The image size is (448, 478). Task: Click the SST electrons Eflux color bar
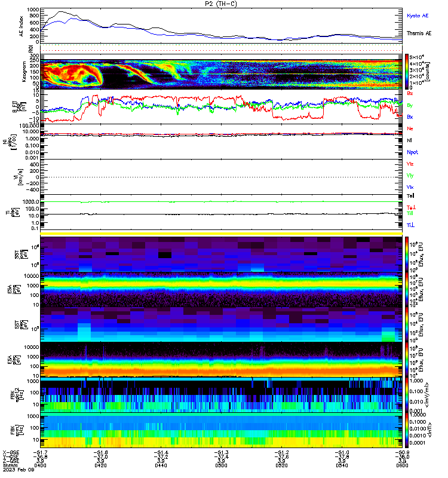(x=407, y=324)
